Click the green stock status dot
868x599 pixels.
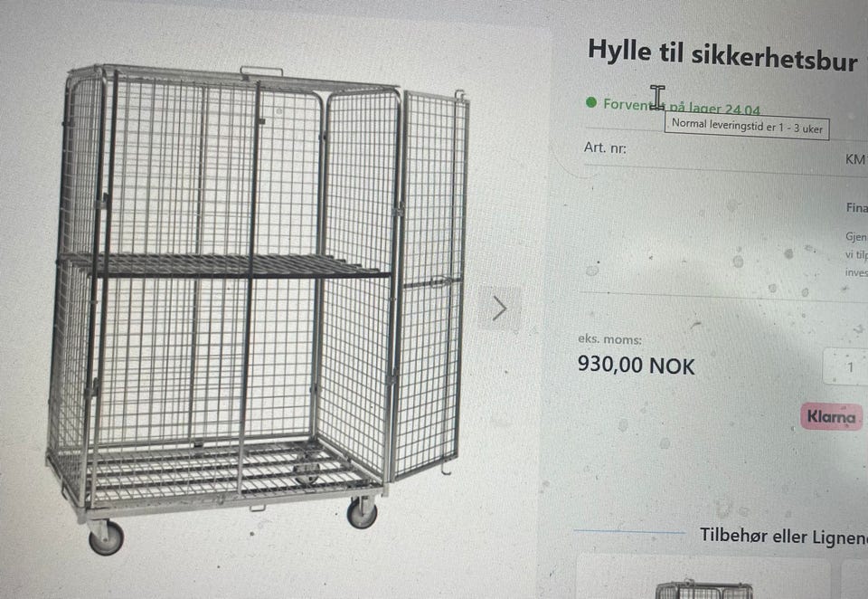[591, 102]
